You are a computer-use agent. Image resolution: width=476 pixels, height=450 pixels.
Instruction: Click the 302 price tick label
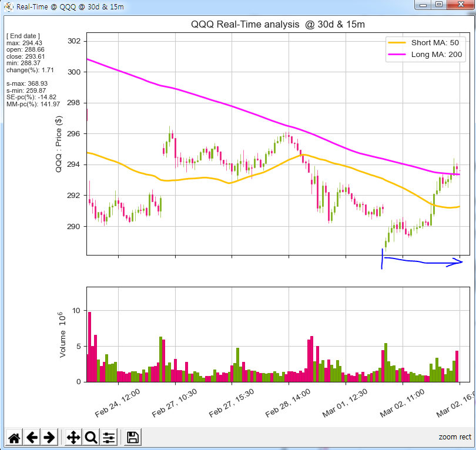click(74, 41)
